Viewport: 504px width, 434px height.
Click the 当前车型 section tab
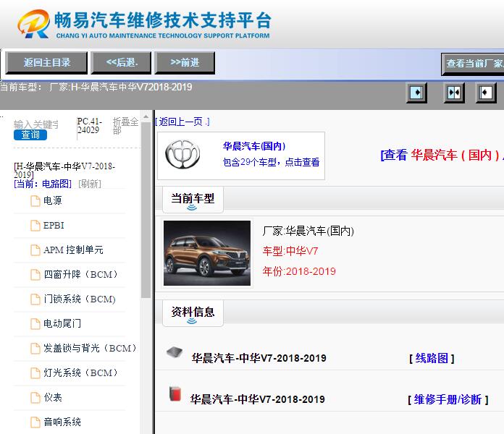pyautogui.click(x=193, y=200)
